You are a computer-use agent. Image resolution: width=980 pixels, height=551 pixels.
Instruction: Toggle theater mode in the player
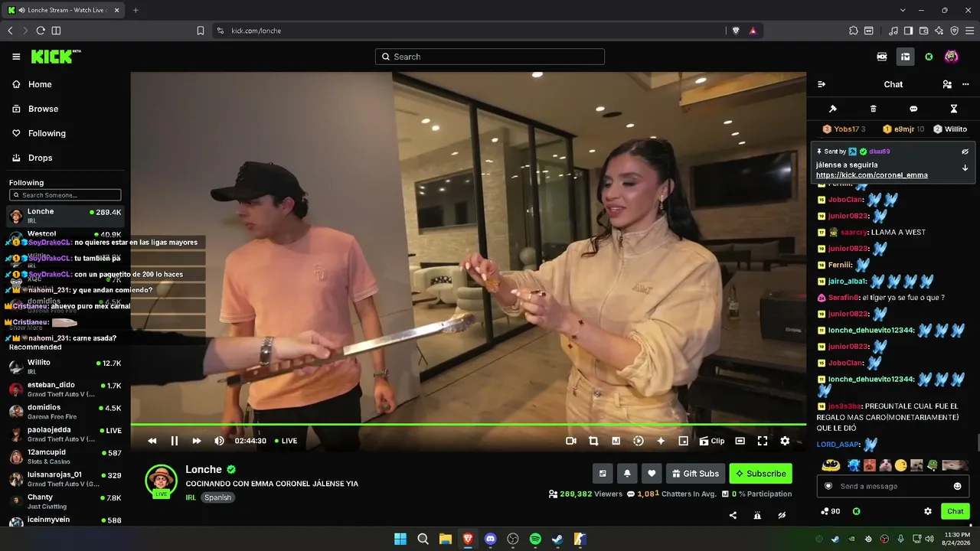point(740,441)
